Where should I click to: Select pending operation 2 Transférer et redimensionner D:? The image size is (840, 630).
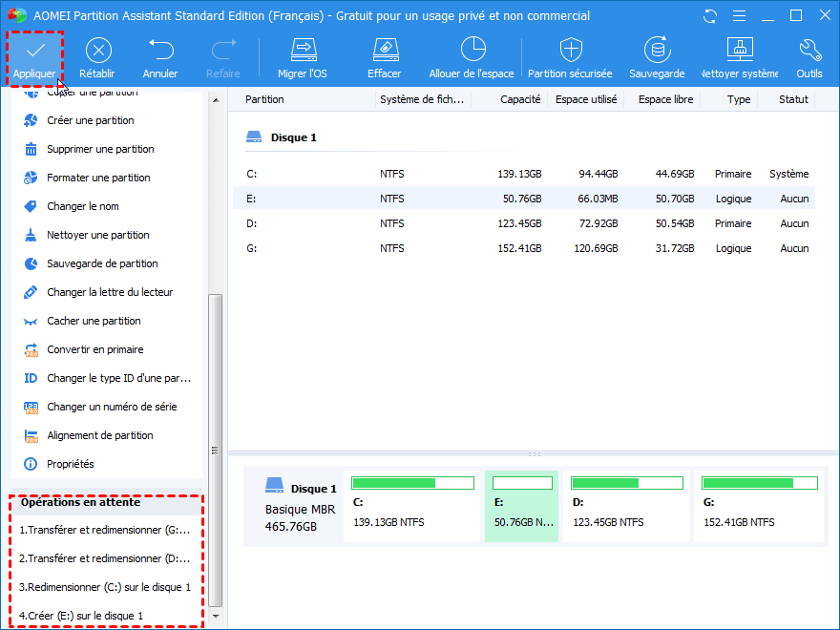pos(105,558)
